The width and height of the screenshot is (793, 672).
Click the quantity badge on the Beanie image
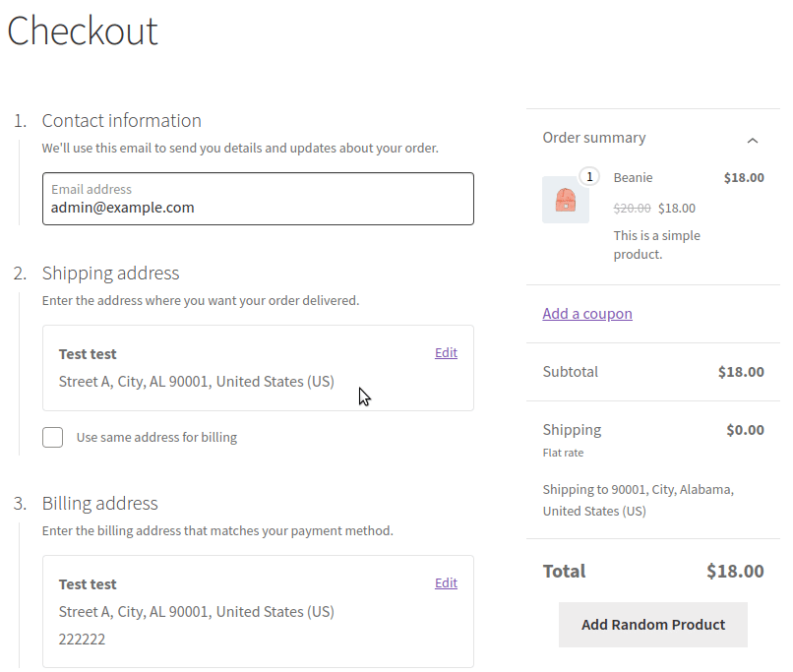pyautogui.click(x=588, y=177)
